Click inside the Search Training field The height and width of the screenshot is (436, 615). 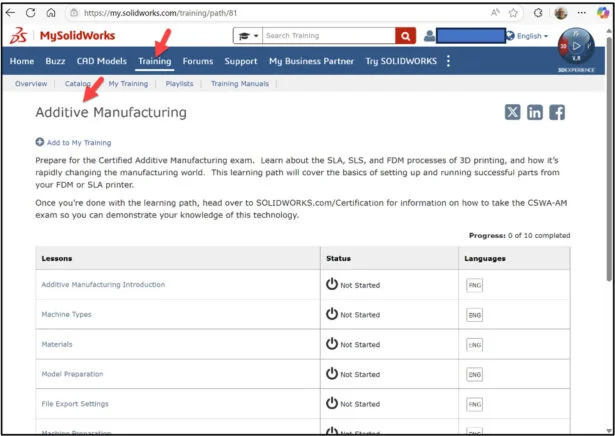click(327, 36)
